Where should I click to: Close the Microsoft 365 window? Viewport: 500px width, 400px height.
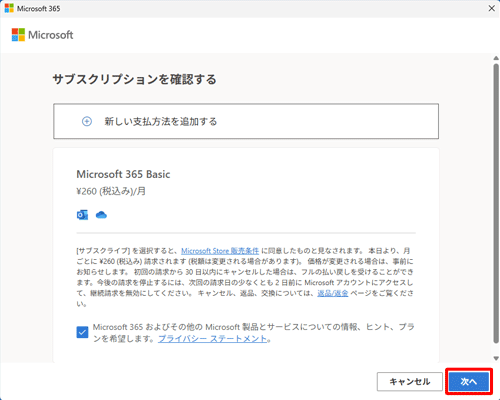tap(492, 8)
